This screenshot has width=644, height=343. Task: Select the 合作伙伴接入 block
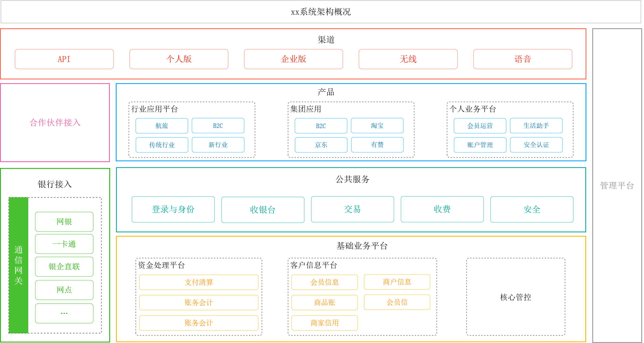pos(55,122)
